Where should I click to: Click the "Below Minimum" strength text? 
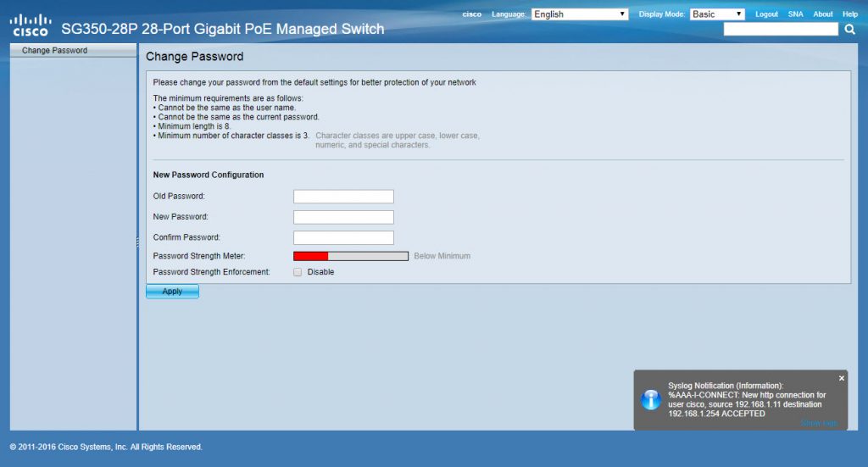click(442, 256)
